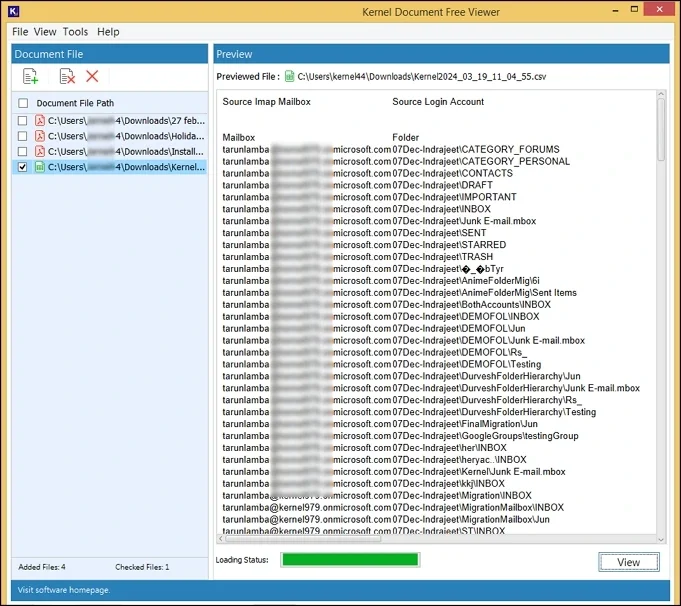Click PDF icon of the Holida file
The image size is (681, 606).
(x=40, y=136)
